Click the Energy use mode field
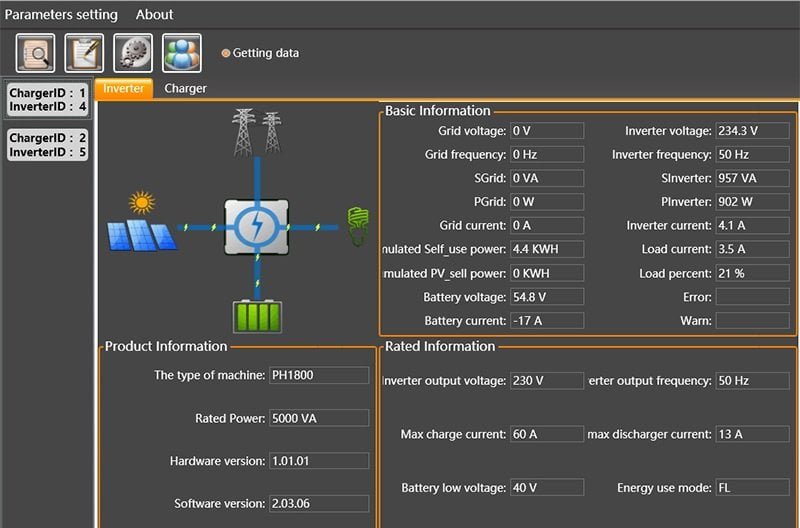800x528 pixels. (752, 487)
